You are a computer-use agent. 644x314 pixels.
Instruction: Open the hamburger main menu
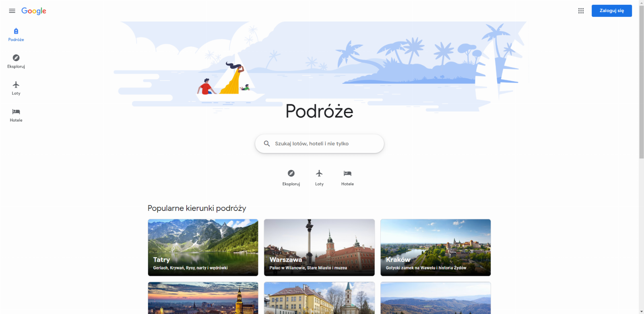coord(12,11)
